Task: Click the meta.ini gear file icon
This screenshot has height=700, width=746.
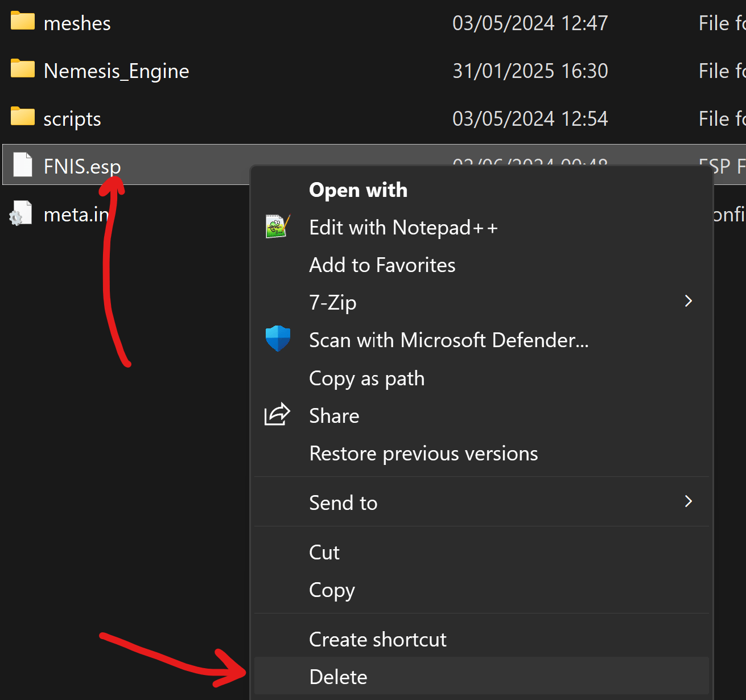Action: 21,213
